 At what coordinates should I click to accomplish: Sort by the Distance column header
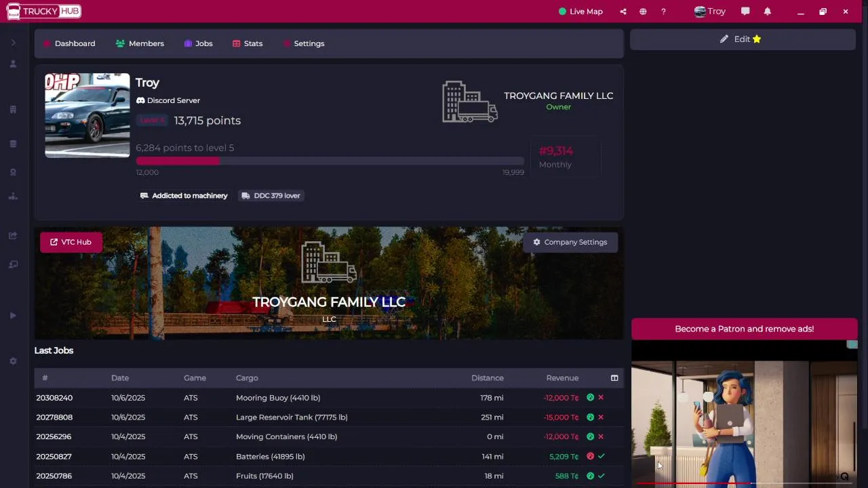pos(488,378)
